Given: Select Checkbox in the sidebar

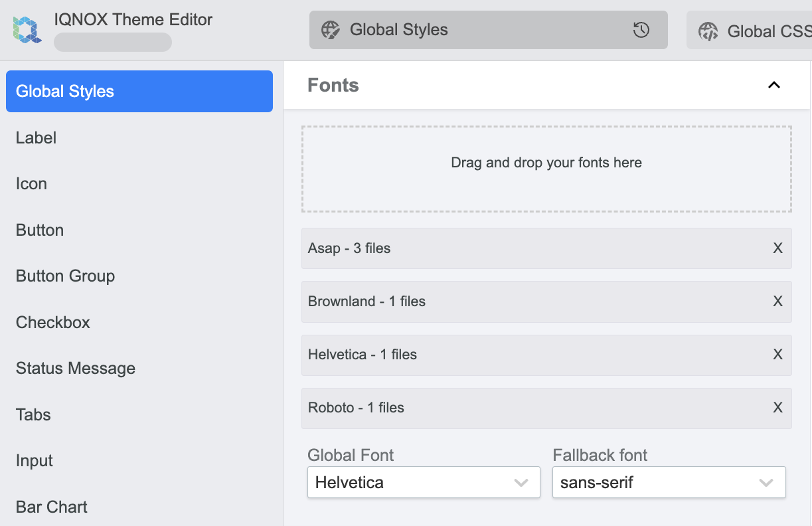Looking at the screenshot, I should click(52, 322).
